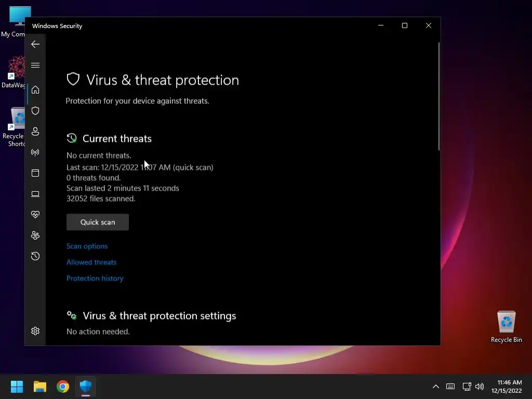Open App & browser control sidebar icon
The image size is (532, 399).
[35, 173]
